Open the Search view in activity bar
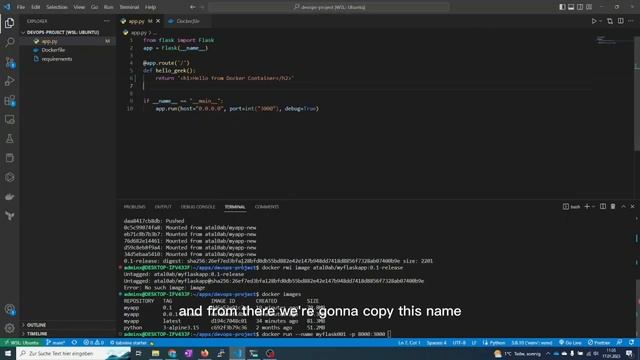Image resolution: width=640 pixels, height=360 pixels. click(9, 42)
